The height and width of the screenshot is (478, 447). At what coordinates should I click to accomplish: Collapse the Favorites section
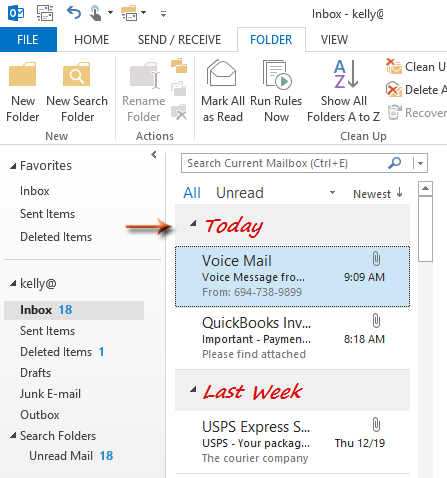pos(13,166)
